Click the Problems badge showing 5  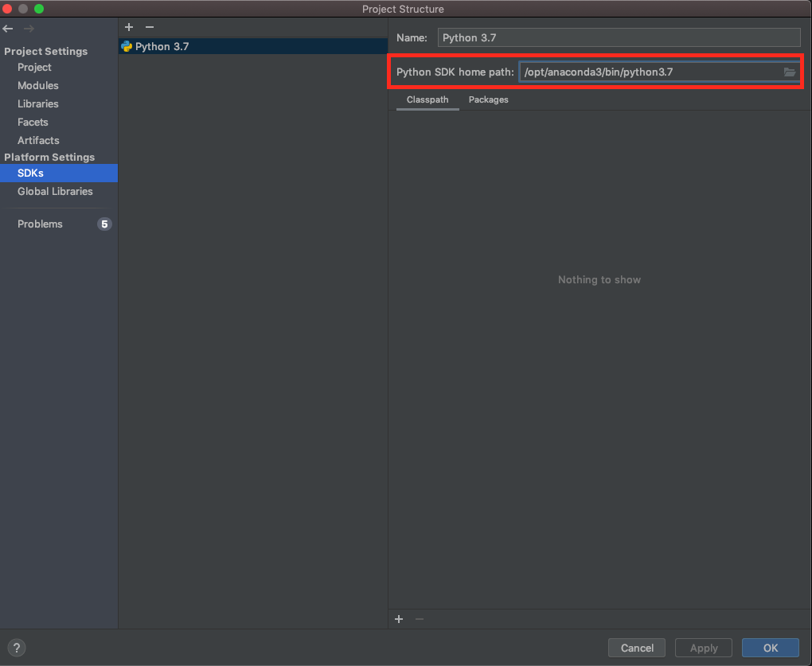coord(104,224)
